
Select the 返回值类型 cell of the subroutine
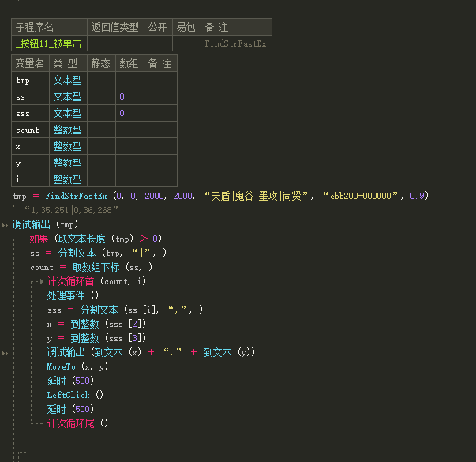(x=115, y=43)
